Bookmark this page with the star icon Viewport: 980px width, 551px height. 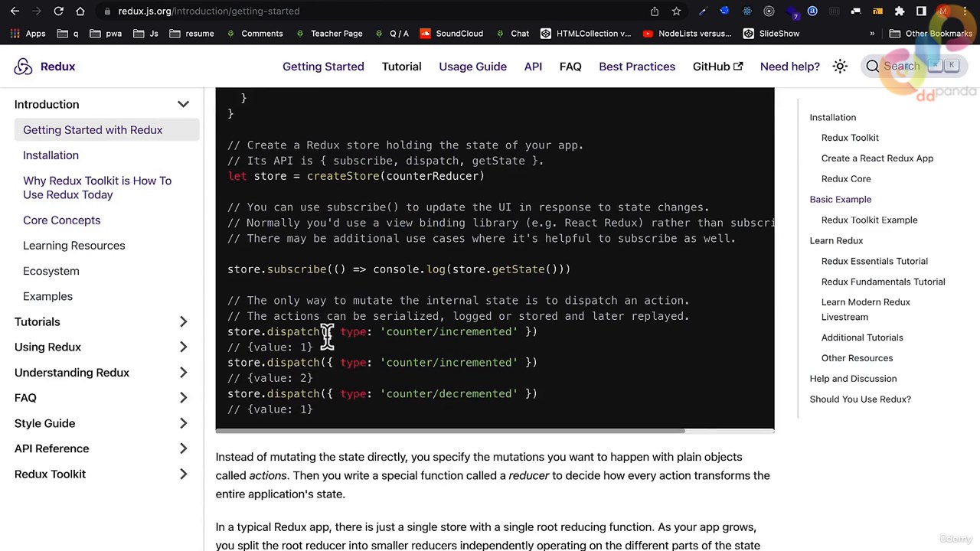click(676, 11)
